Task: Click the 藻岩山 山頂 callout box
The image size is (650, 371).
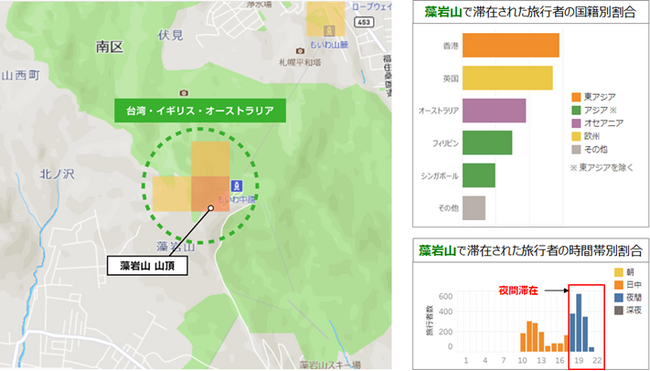Action: [148, 266]
